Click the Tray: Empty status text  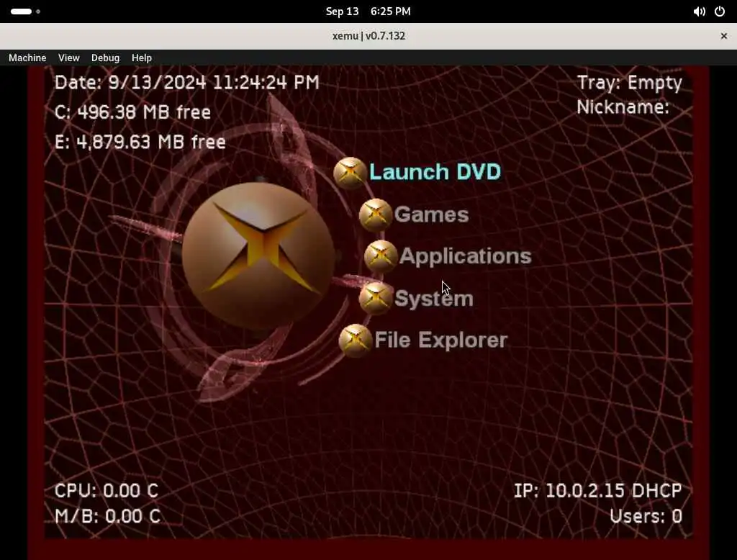coord(629,83)
